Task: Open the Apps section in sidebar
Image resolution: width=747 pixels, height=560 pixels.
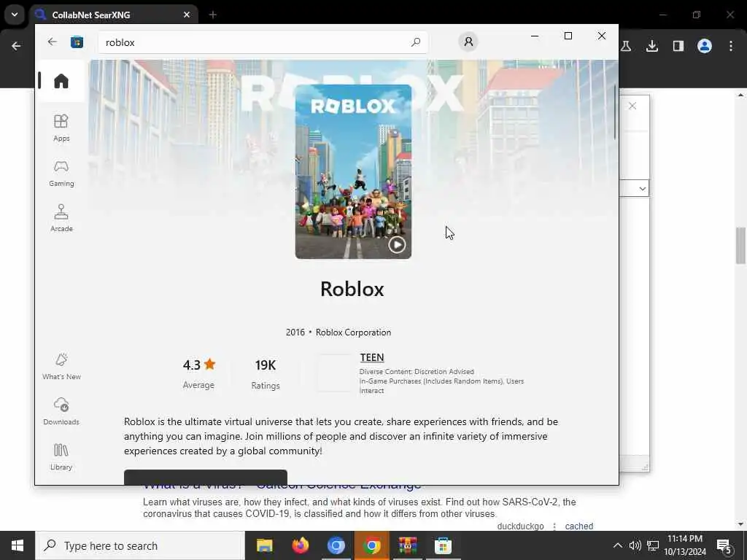Action: point(61,128)
